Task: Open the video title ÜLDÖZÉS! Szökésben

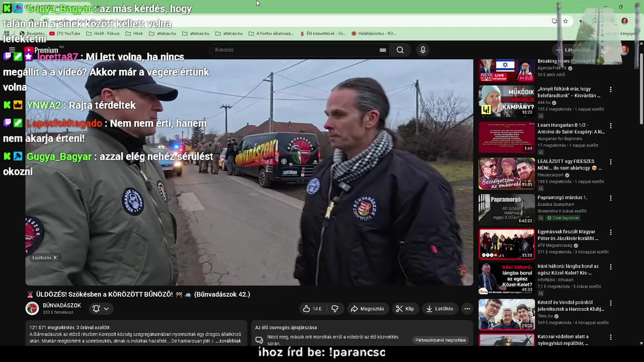Action: (138, 294)
